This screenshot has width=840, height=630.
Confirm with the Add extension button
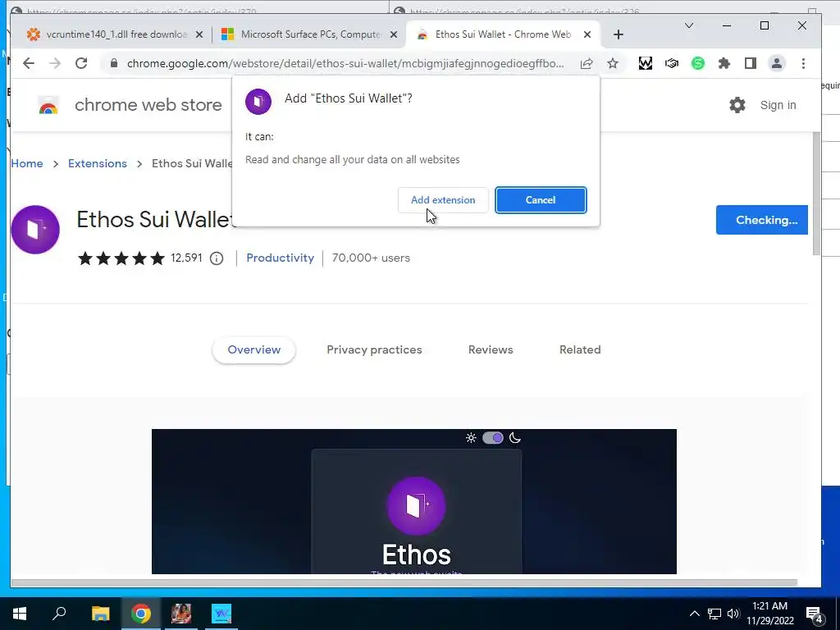tap(443, 200)
